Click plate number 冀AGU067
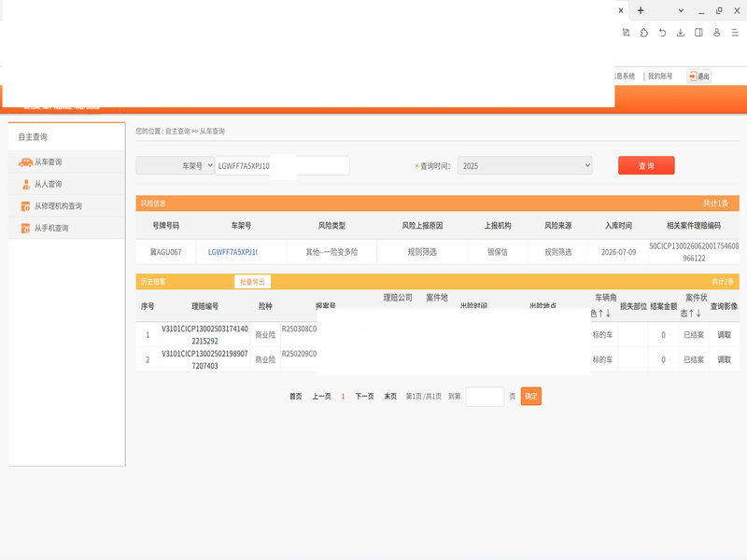 pyautogui.click(x=166, y=252)
